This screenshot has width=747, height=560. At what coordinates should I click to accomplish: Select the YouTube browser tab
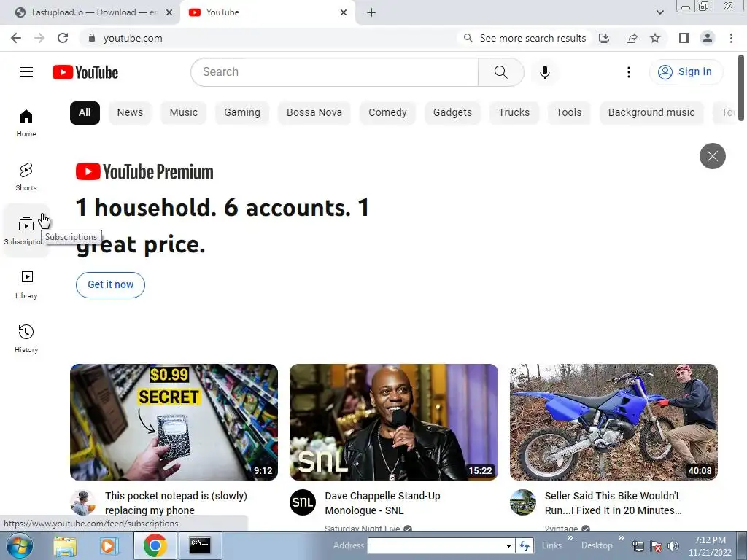point(267,12)
